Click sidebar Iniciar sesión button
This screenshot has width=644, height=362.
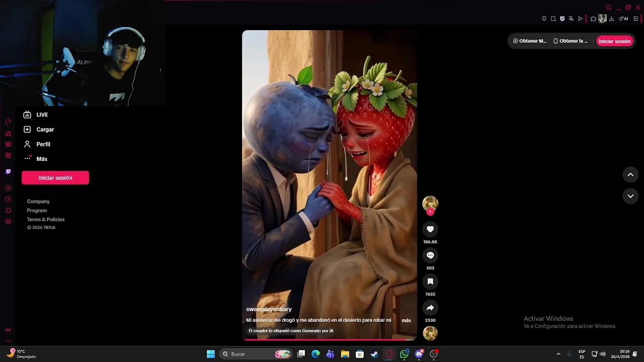tap(55, 177)
